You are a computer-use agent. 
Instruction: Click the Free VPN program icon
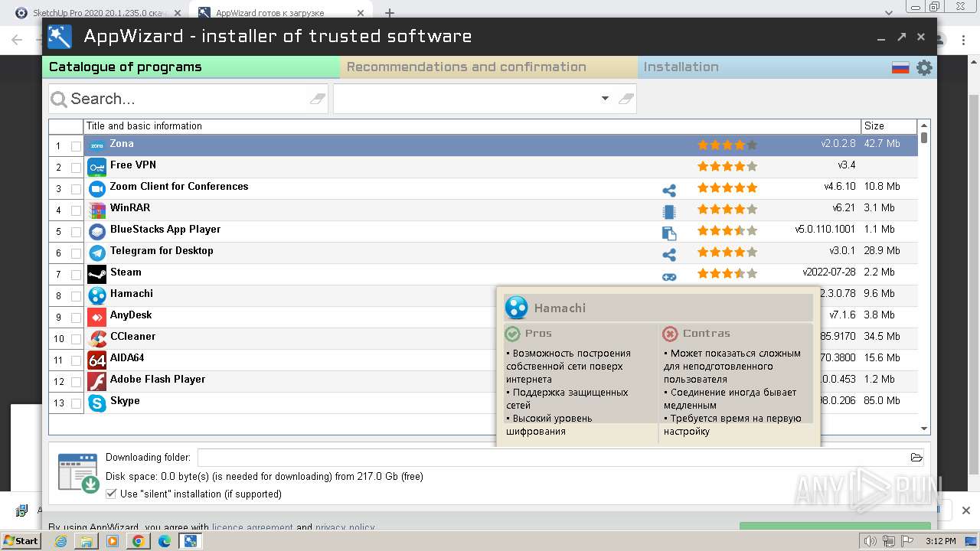point(96,167)
